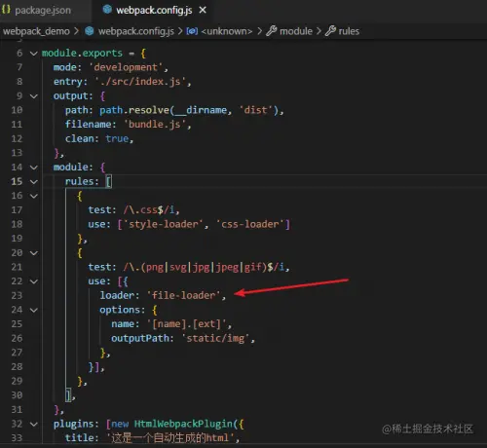Click the symbol icon before <unknown> breadcrumb

click(192, 31)
